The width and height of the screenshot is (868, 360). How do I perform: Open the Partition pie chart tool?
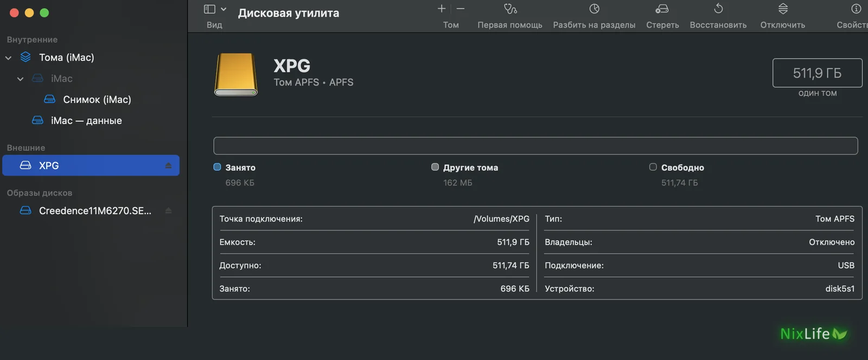click(595, 9)
